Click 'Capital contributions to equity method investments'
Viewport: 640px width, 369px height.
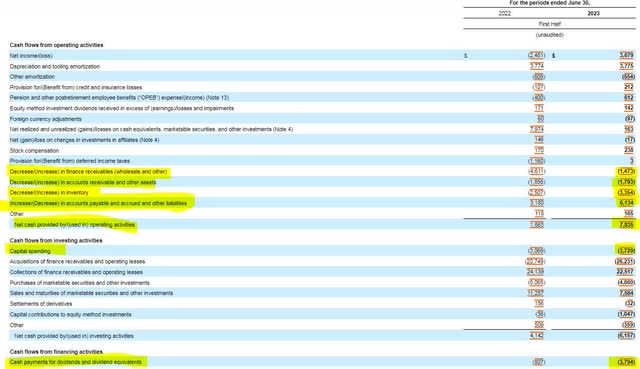click(x=71, y=314)
